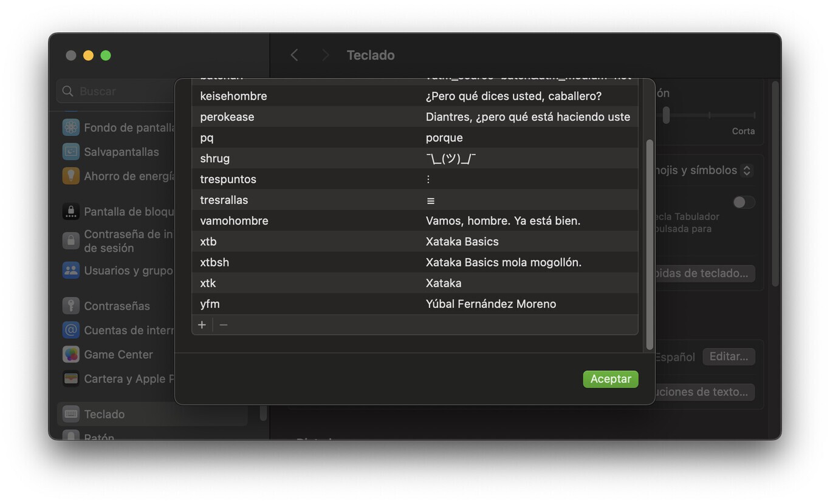830x504 pixels.
Task: Select the tresrallas shortcut cell
Action: tap(224, 200)
